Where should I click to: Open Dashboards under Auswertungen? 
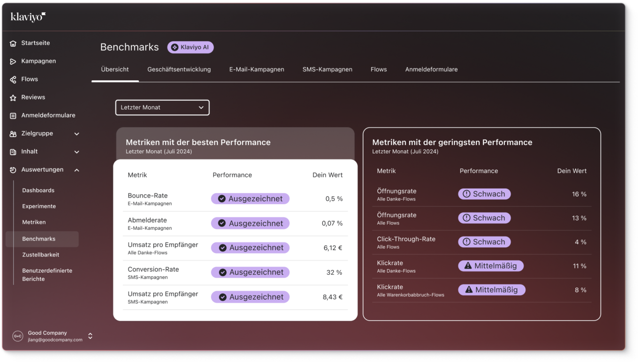[38, 190]
